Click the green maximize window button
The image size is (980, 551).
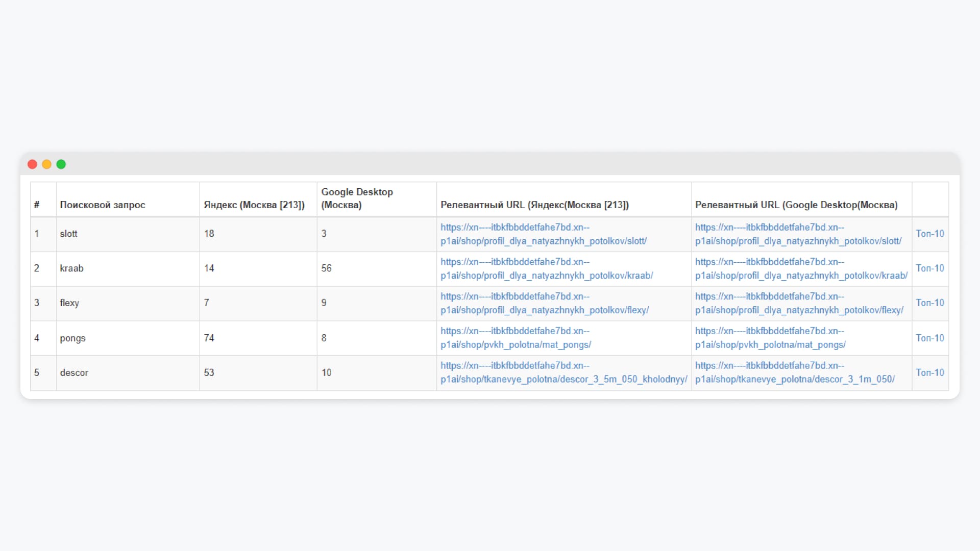(61, 164)
